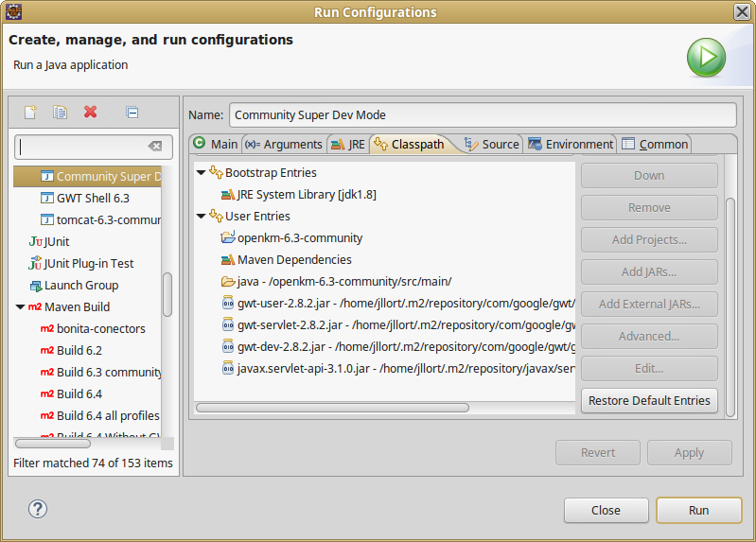The image size is (756, 542).
Task: Click the Revert button
Action: coord(598,452)
